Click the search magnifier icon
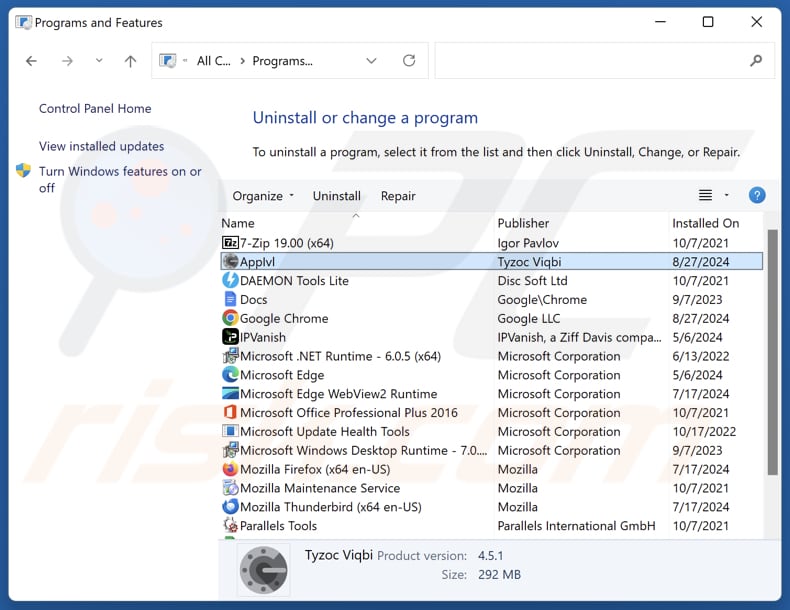This screenshot has height=610, width=790. point(756,61)
